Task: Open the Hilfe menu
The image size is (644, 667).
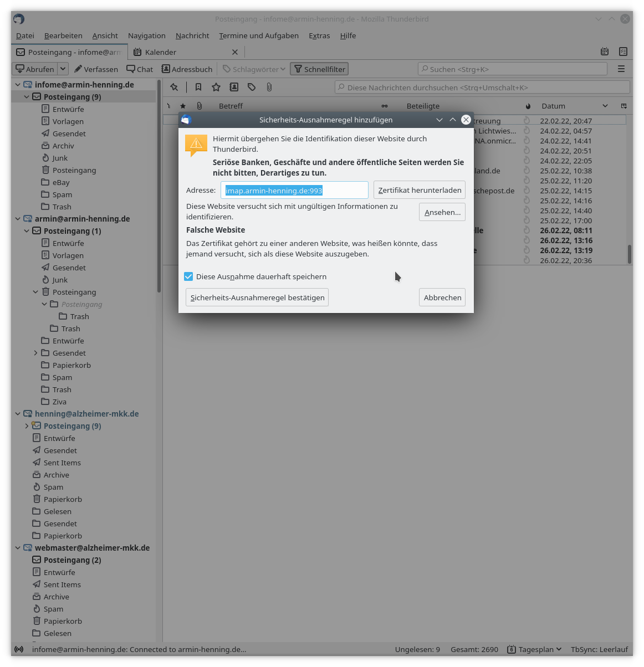Action: click(x=348, y=35)
